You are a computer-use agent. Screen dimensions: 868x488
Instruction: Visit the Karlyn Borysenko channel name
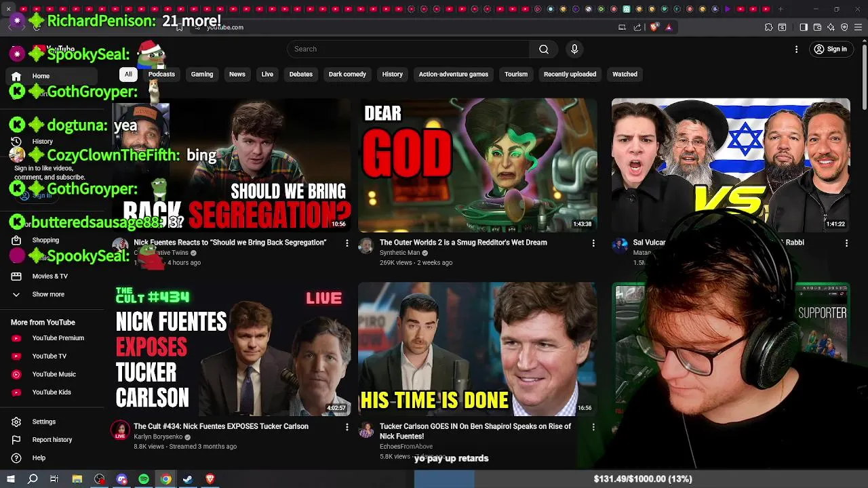(x=158, y=437)
